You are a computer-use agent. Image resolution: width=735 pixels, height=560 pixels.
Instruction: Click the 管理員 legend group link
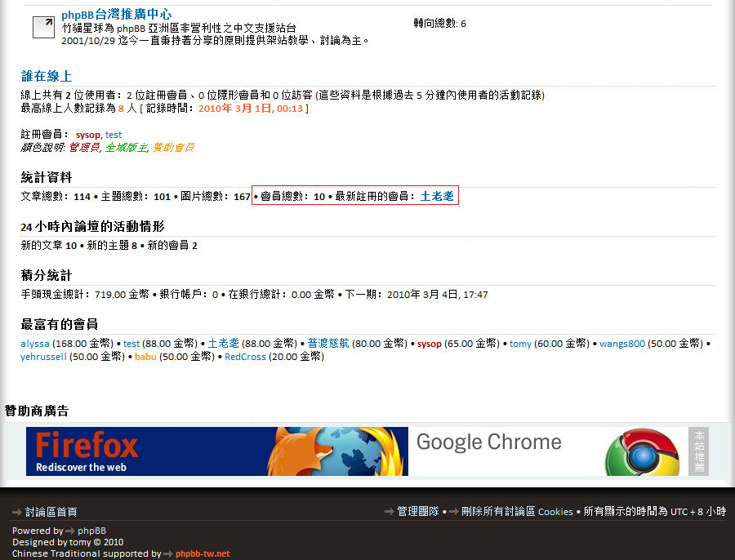[x=84, y=148]
